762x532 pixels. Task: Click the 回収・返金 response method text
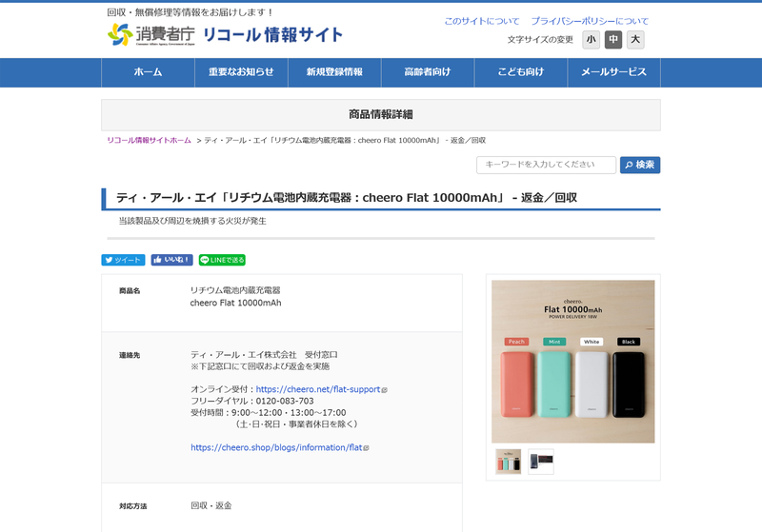click(x=211, y=505)
